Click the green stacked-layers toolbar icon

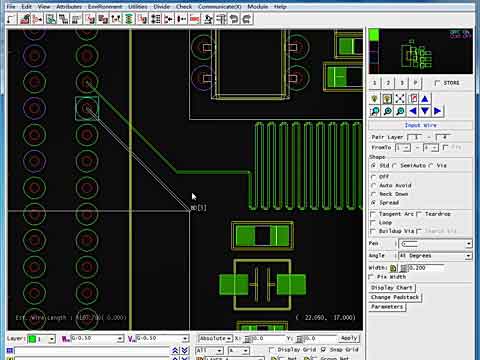(129, 19)
